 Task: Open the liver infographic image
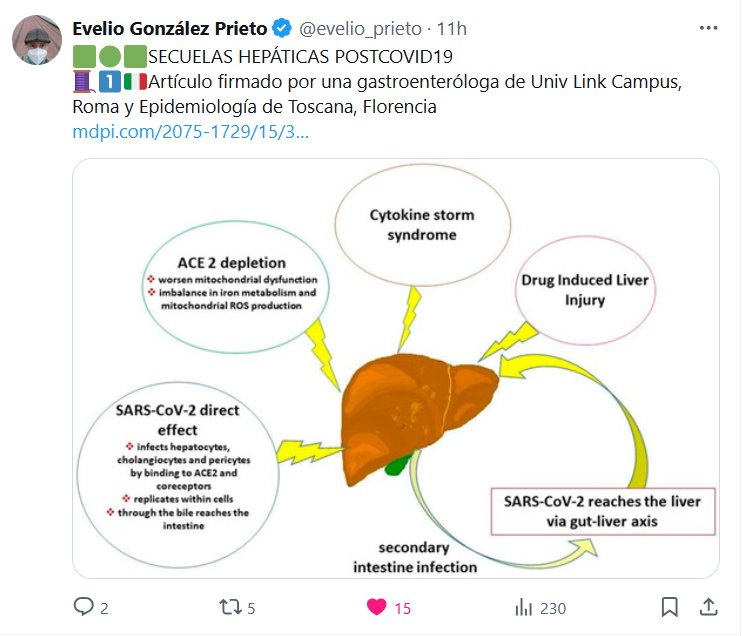point(396,368)
